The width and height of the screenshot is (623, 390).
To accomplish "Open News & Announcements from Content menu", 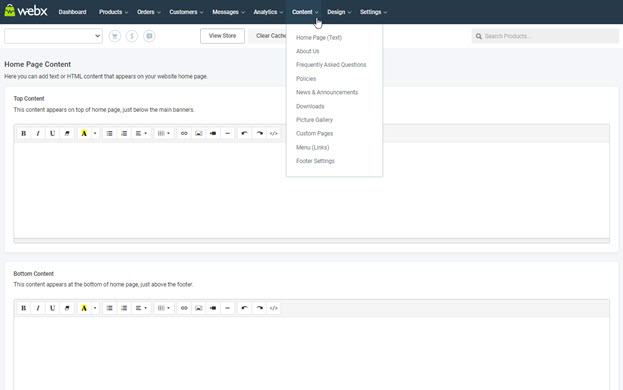I will pyautogui.click(x=327, y=92).
